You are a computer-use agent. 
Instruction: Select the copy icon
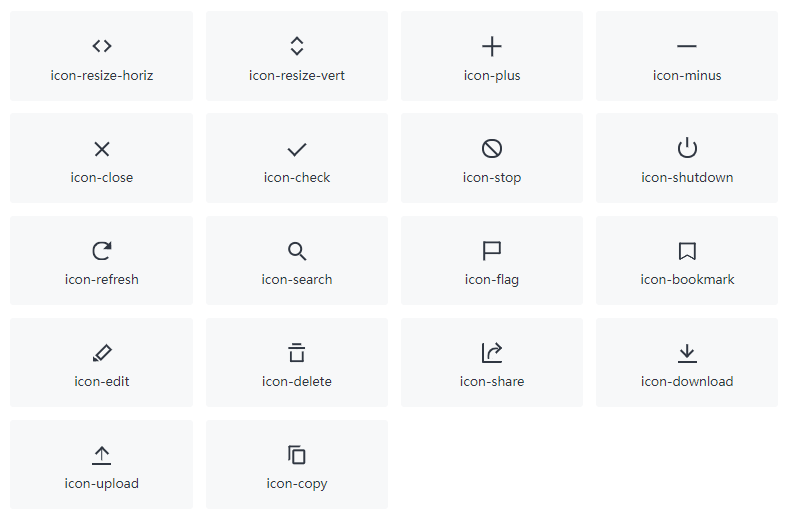click(x=297, y=455)
